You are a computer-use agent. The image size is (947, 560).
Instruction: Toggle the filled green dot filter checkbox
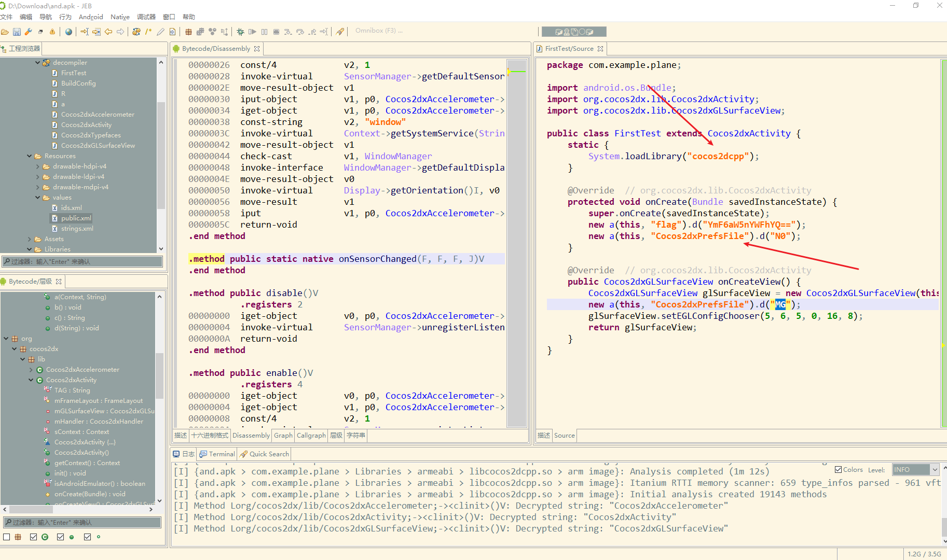(61, 537)
